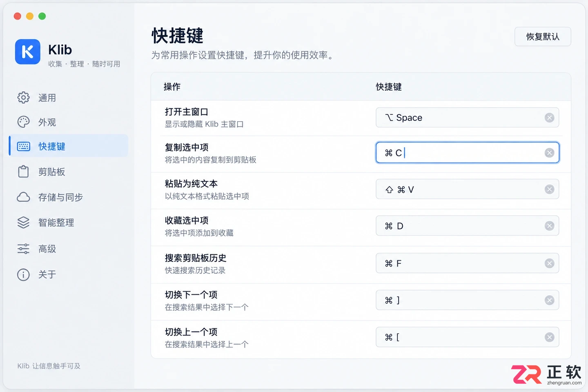
Task: Edit the ⌥ Space shortcut field
Action: pyautogui.click(x=467, y=118)
